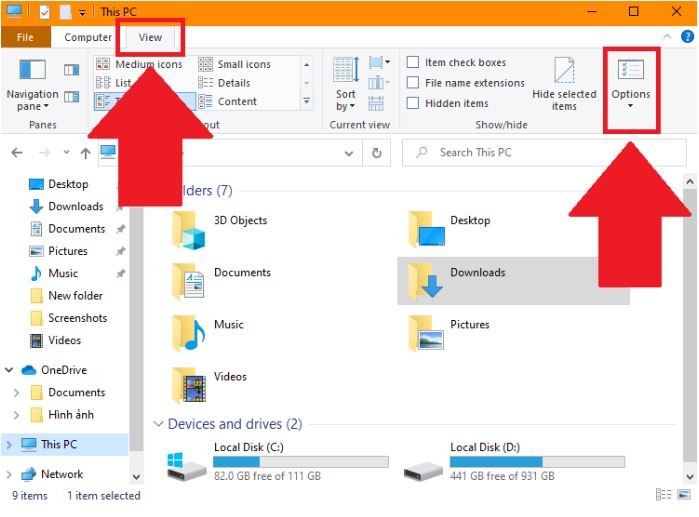Open address bar history dropdown
699x517 pixels.
tap(349, 153)
